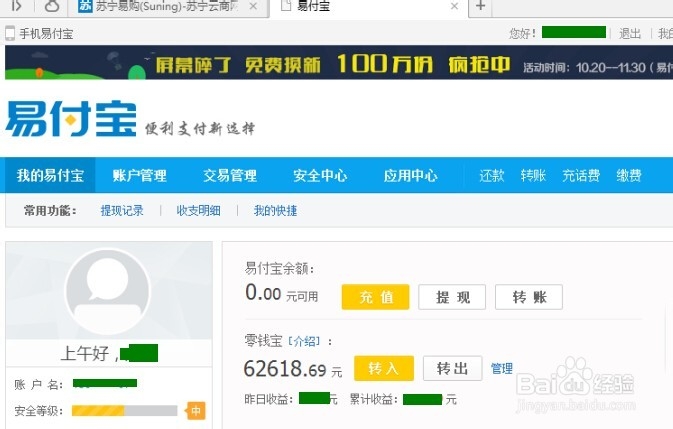Click the 转账 button beside the balance
The width and height of the screenshot is (673, 429).
(529, 297)
